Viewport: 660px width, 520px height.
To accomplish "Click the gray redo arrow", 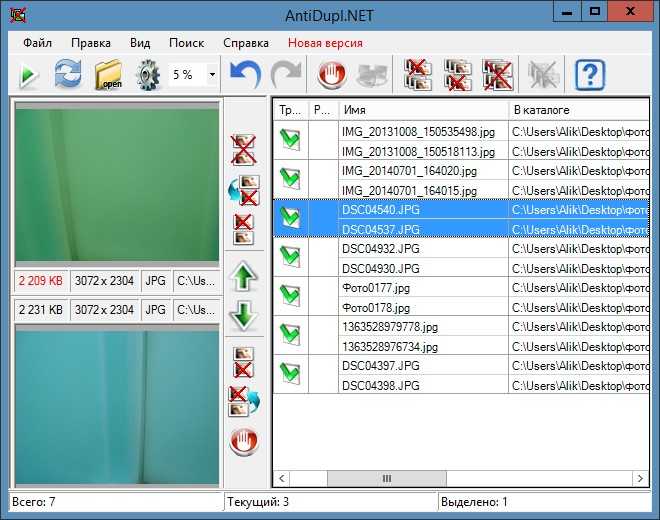I will click(286, 75).
